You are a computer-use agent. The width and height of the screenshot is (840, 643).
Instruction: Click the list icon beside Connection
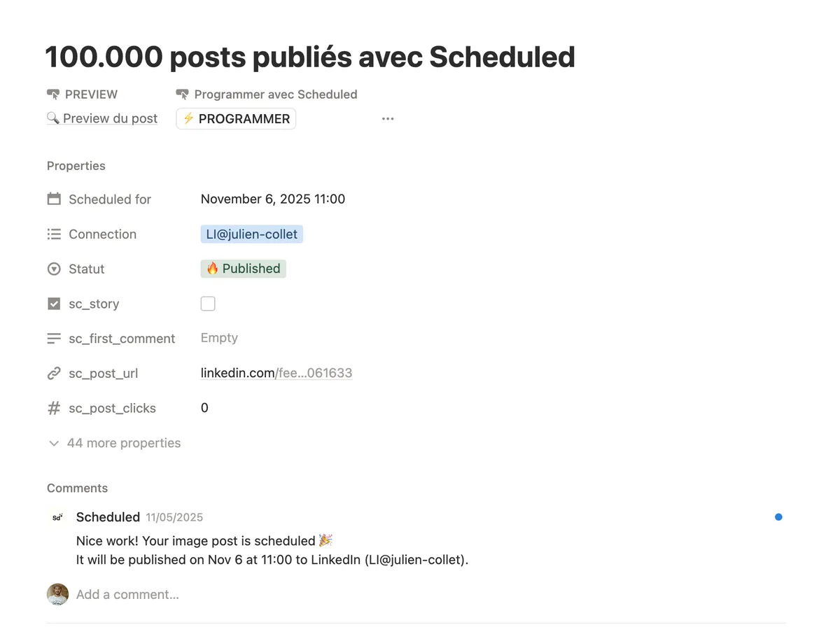(x=54, y=234)
